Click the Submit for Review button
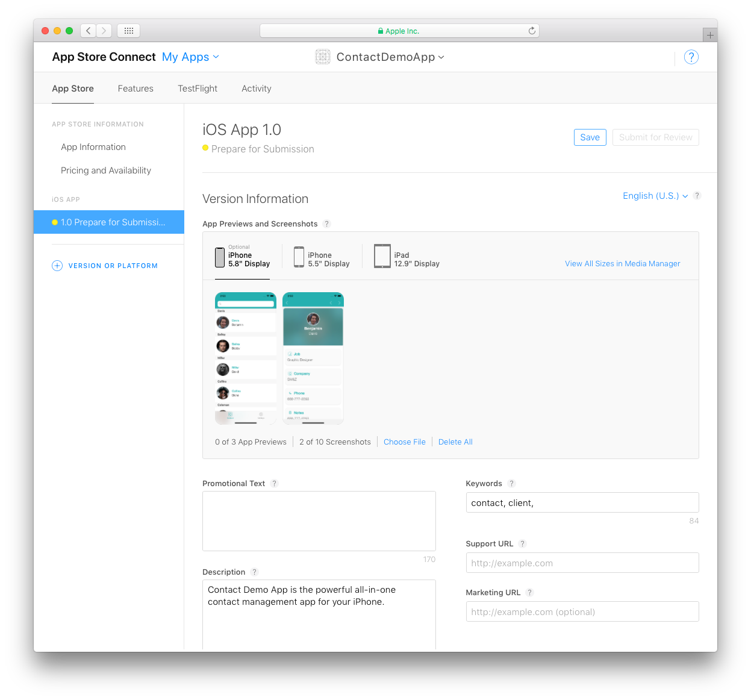Viewport: 751px width, 700px height. click(x=656, y=137)
